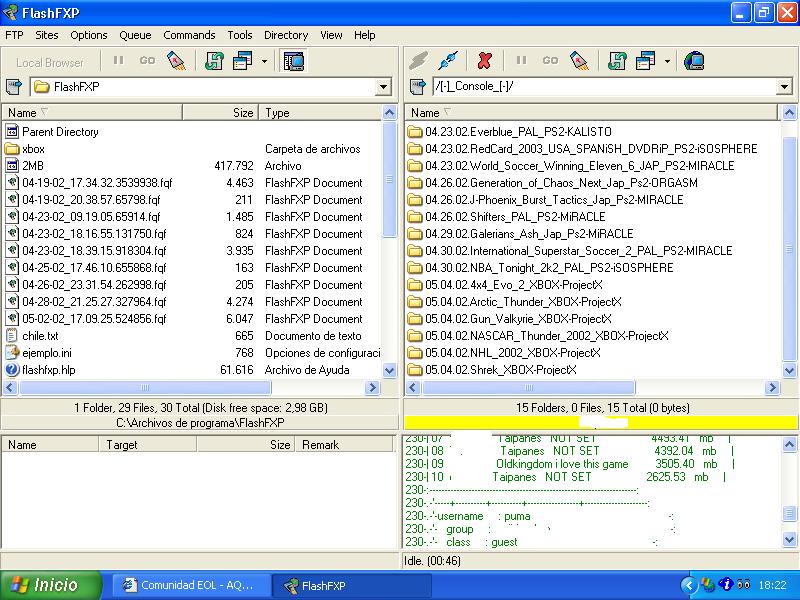The width and height of the screenshot is (800, 600).
Task: Expand the remote /[-]_Console_[-]/ path dropdown
Action: click(x=785, y=88)
